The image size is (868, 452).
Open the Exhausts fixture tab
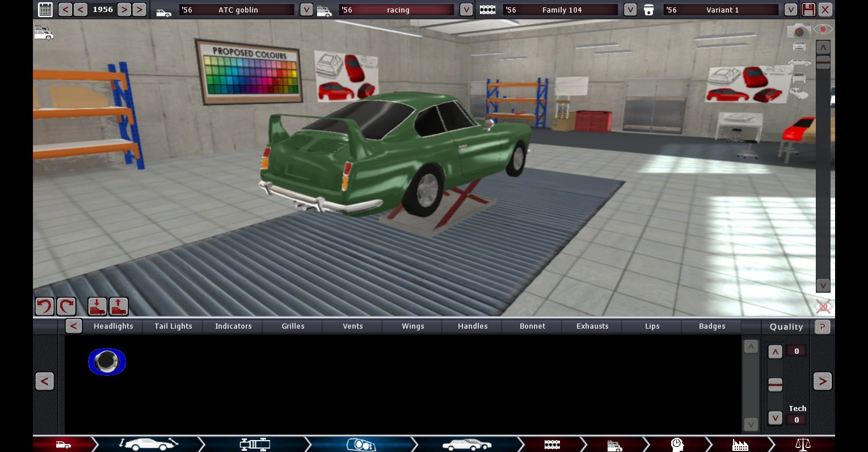click(592, 326)
